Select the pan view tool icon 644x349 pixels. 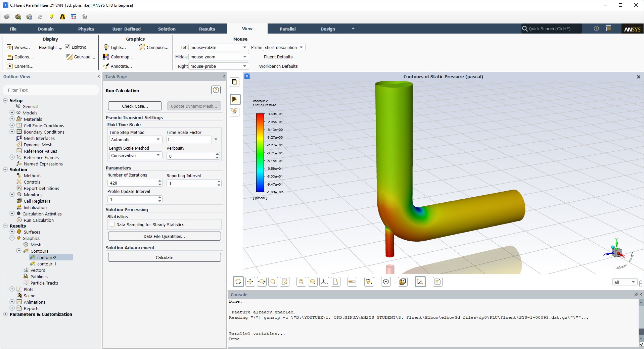[x=250, y=282]
